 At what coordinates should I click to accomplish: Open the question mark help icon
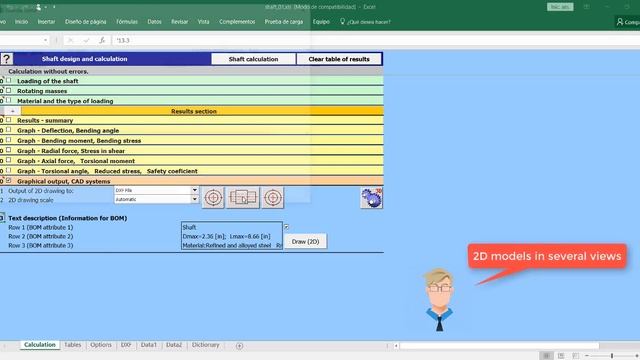[x=7, y=59]
